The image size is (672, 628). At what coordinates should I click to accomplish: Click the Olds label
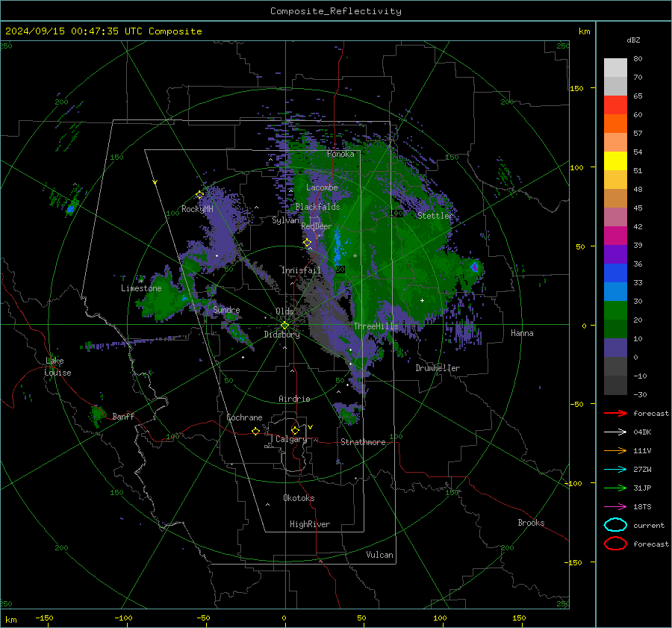click(284, 311)
